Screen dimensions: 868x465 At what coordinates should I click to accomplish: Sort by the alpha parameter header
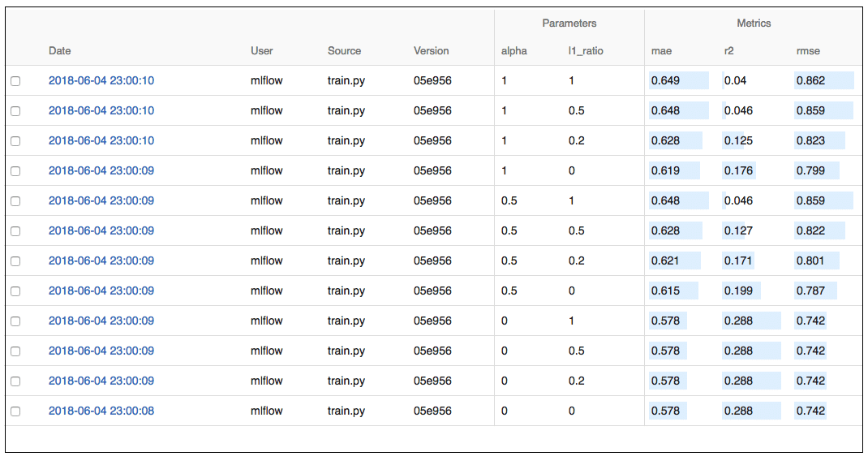(x=513, y=50)
